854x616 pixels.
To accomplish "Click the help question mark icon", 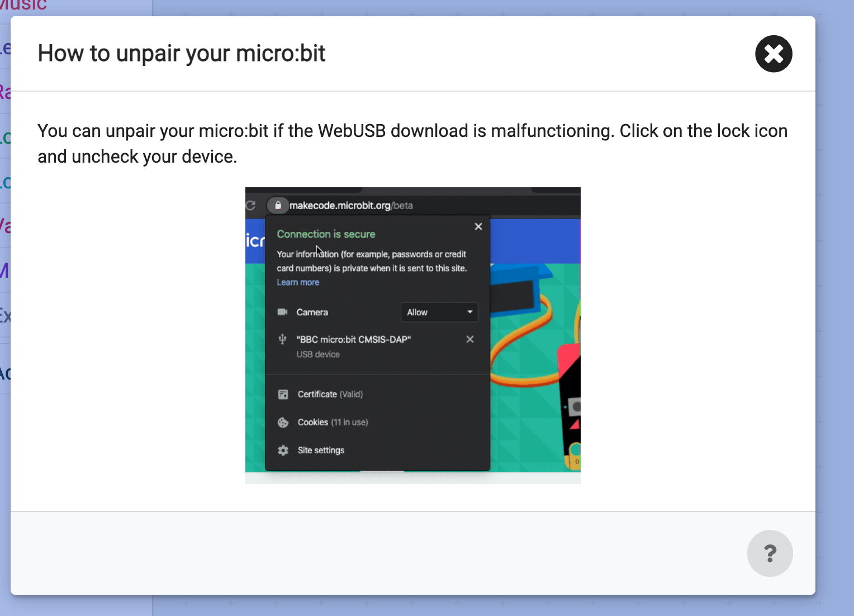I will click(x=770, y=553).
